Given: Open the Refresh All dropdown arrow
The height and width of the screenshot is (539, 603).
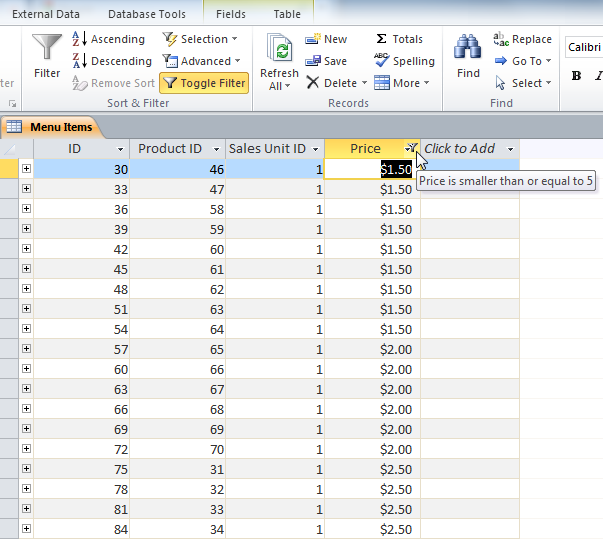Looking at the screenshot, I should click(287, 86).
